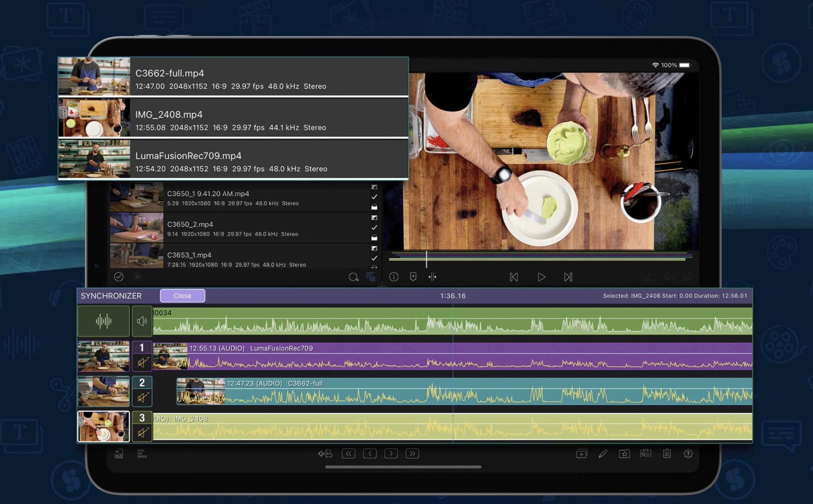The height and width of the screenshot is (504, 813).
Task: Toggle checkmark on C3650_1 9.41.20 AM.mp4
Action: pyautogui.click(x=374, y=197)
